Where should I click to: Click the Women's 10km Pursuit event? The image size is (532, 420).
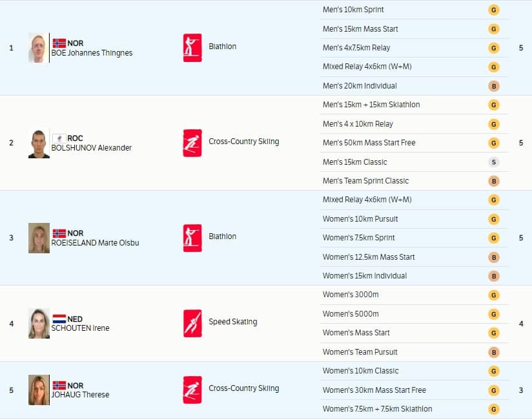360,219
